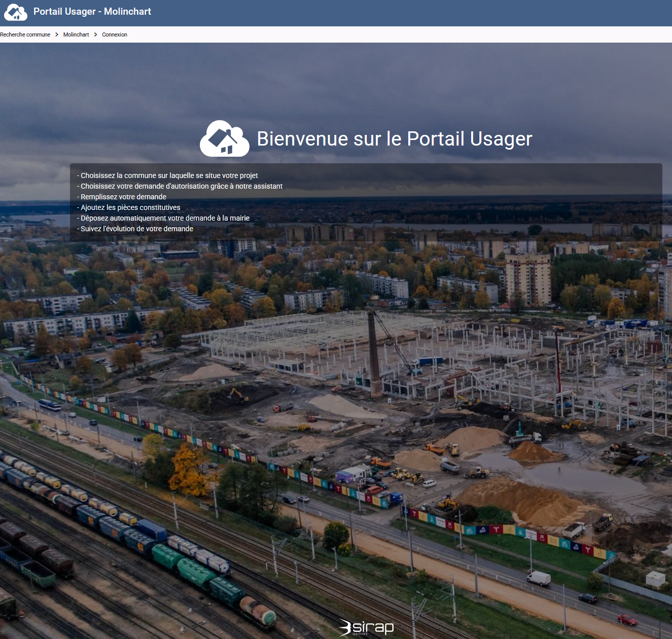672x639 pixels.
Task: Click the line 'Choisissez la commune' instruction
Action: 169,175
